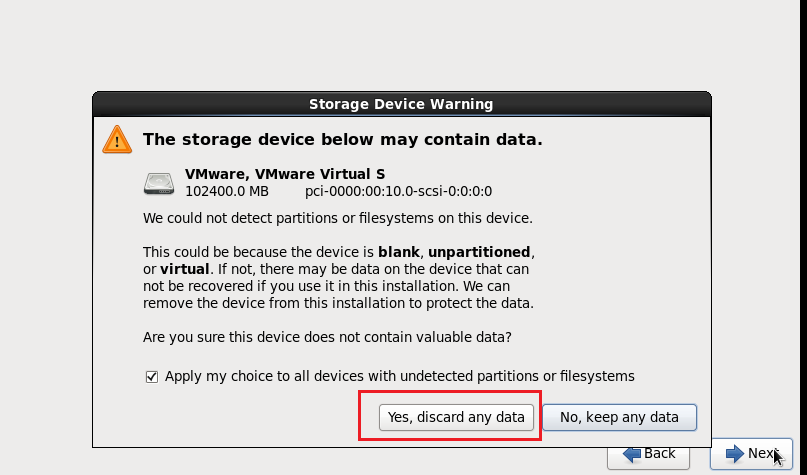807x475 pixels.
Task: Click the "could not detect partitions" sentence
Action: point(337,217)
